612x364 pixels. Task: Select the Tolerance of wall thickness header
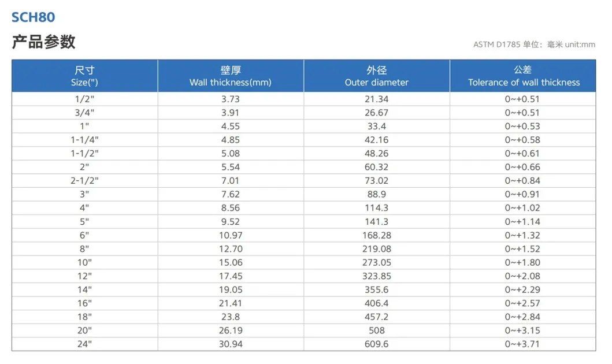coord(523,76)
